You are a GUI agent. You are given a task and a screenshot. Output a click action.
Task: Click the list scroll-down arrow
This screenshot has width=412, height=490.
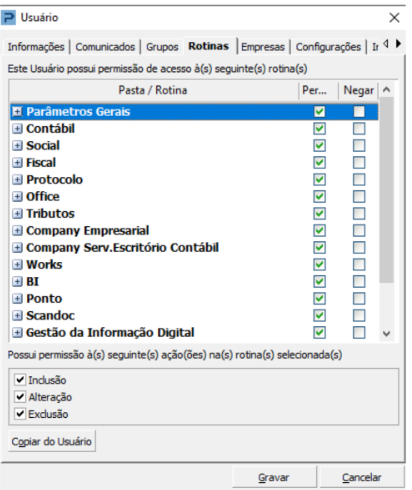tap(386, 333)
